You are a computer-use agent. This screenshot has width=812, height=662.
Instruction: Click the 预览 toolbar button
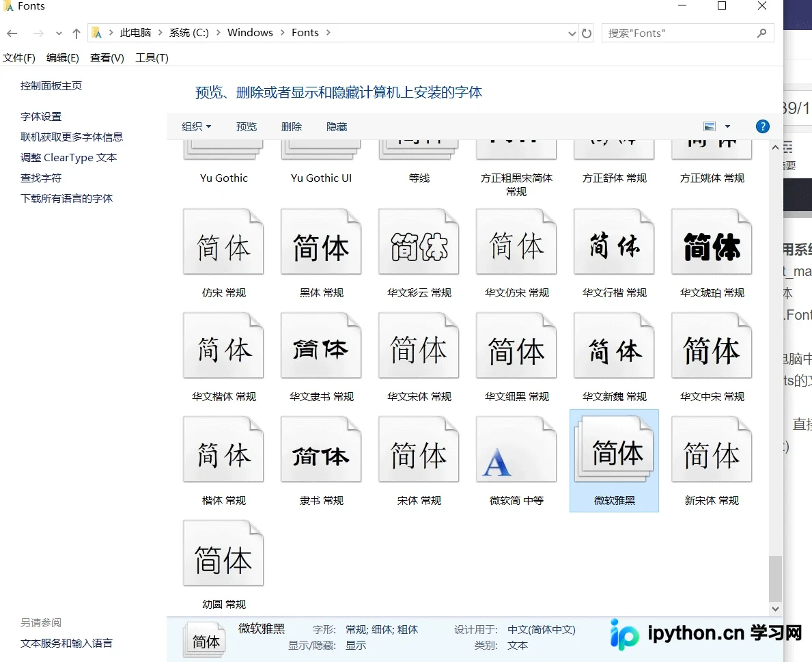point(247,127)
